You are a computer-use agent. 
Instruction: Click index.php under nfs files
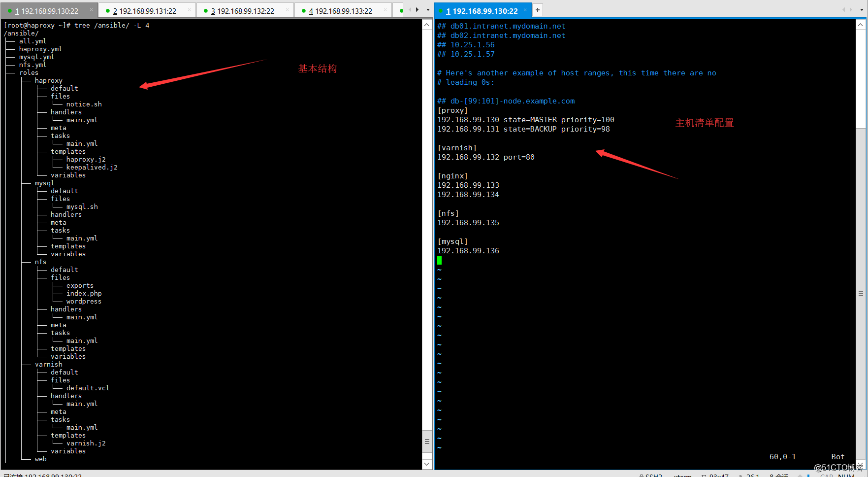[84, 293]
